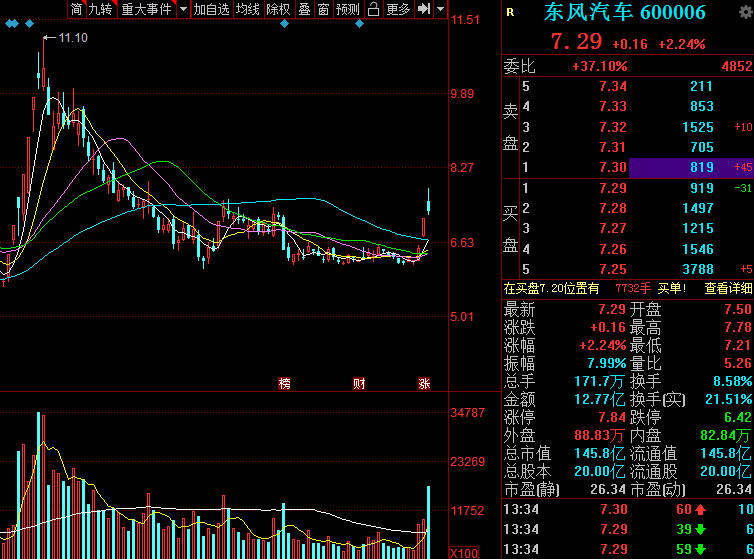
Task: Select sell level 5 price 7.34
Action: (x=613, y=87)
